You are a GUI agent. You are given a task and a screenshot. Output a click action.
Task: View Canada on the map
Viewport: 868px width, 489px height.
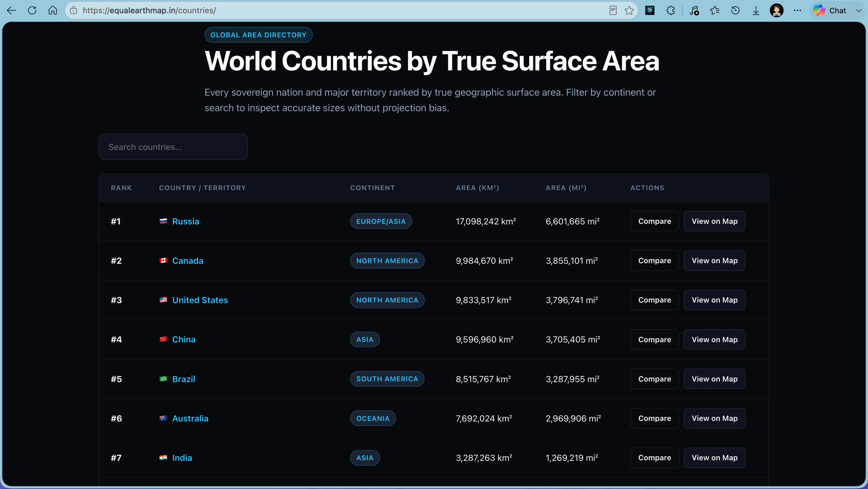(x=714, y=261)
